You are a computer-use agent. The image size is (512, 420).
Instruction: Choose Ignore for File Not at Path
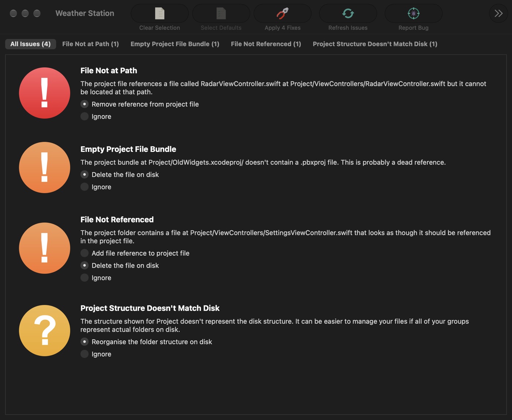[84, 116]
